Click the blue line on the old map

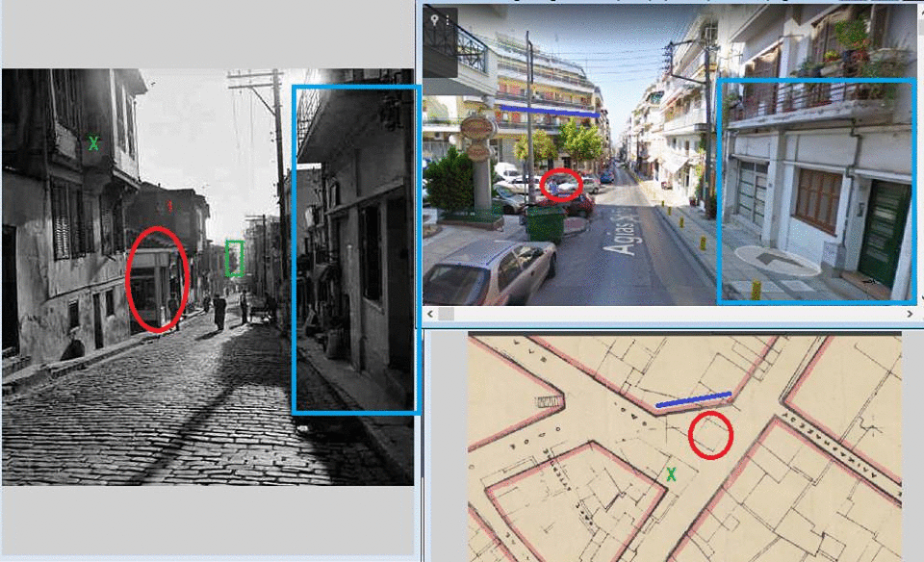coord(693,399)
